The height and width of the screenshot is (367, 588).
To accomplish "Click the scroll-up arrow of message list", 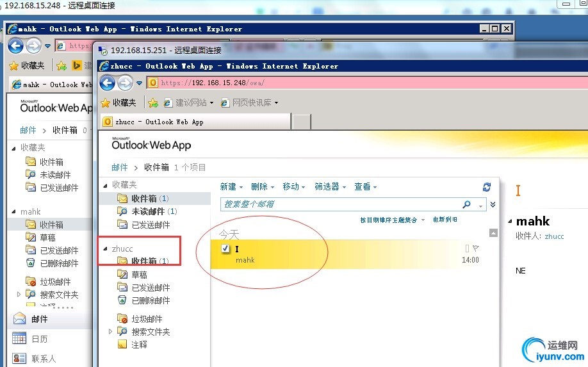I will click(493, 232).
